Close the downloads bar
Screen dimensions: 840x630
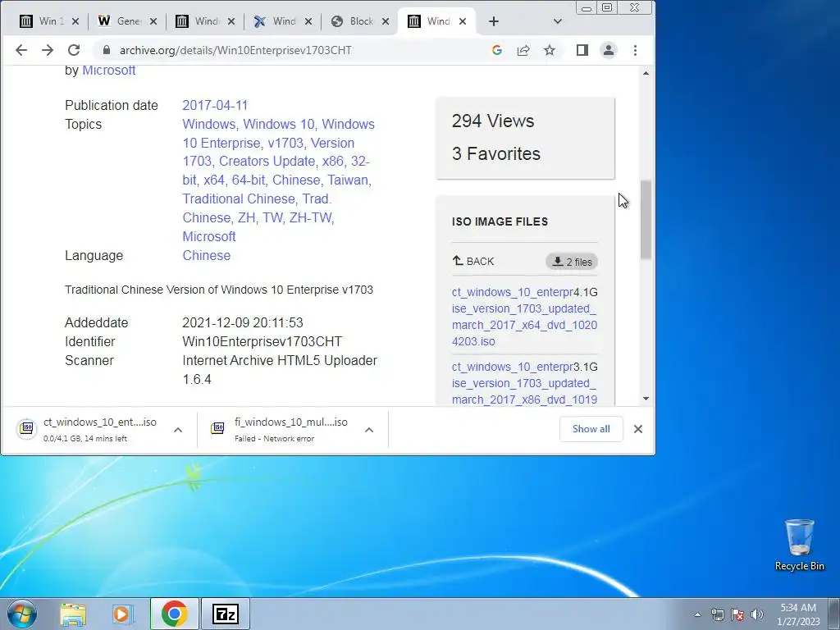638,429
